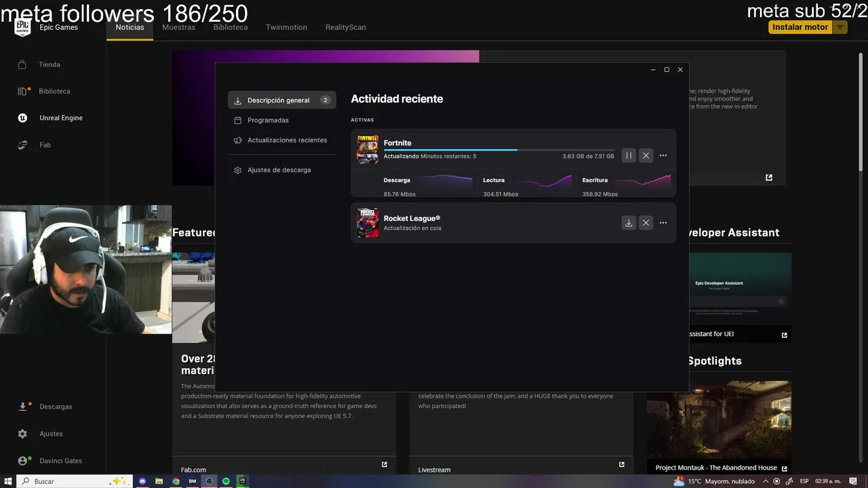
Task: Open the Windows Start menu
Action: pos(7,481)
